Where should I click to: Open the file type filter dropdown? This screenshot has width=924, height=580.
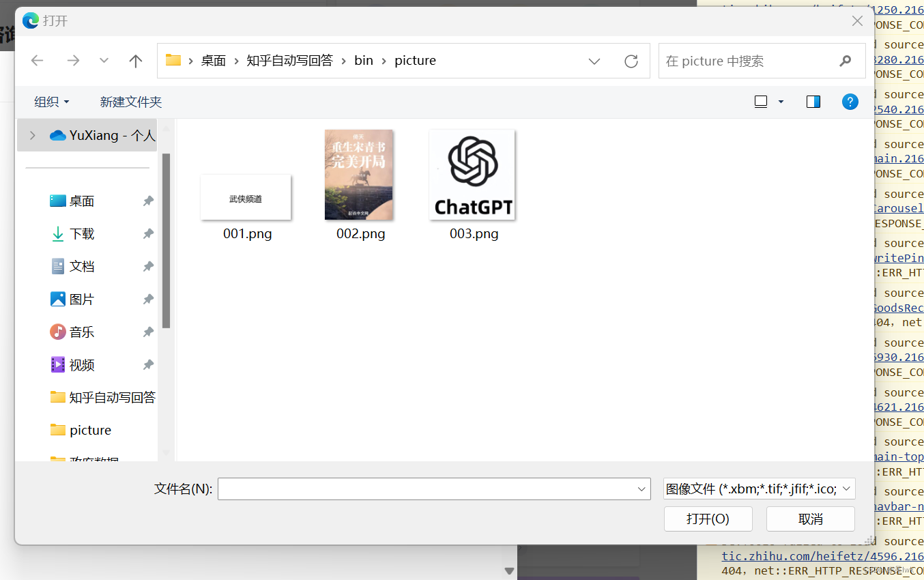point(759,489)
